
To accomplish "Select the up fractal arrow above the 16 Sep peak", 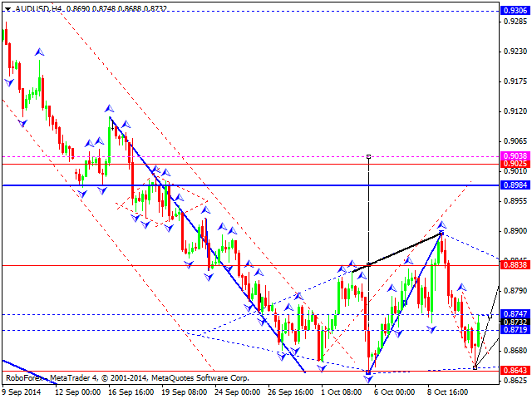I will point(109,109).
